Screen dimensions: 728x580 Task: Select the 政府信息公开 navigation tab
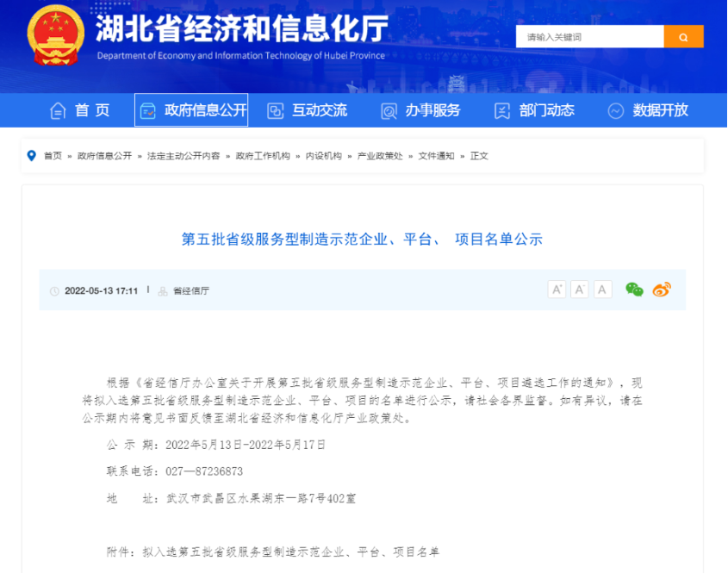click(x=191, y=110)
